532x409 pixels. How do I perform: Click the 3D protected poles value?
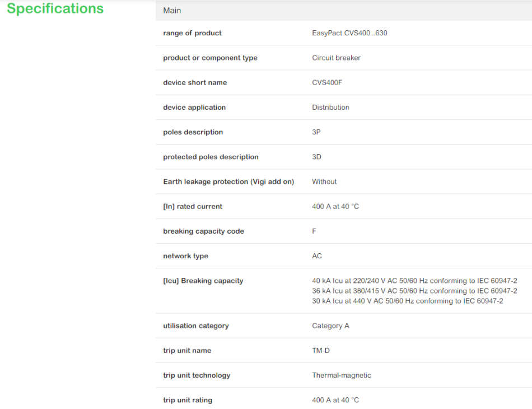pos(316,157)
